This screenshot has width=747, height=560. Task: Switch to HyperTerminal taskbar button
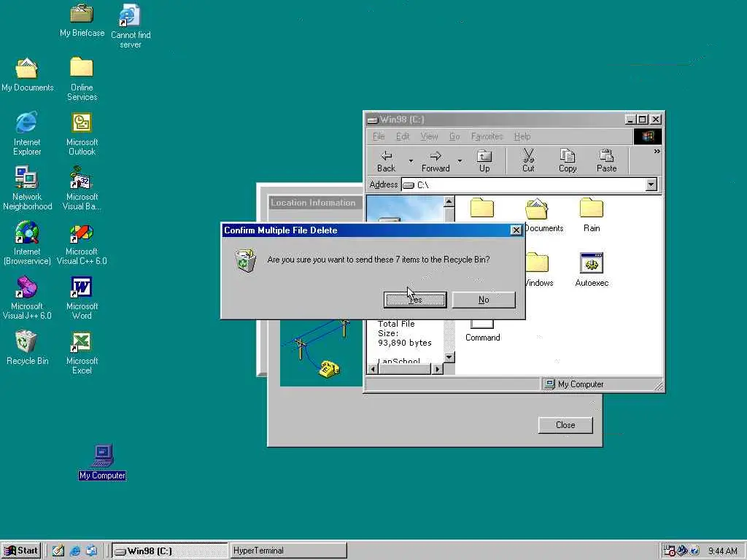pos(287,551)
